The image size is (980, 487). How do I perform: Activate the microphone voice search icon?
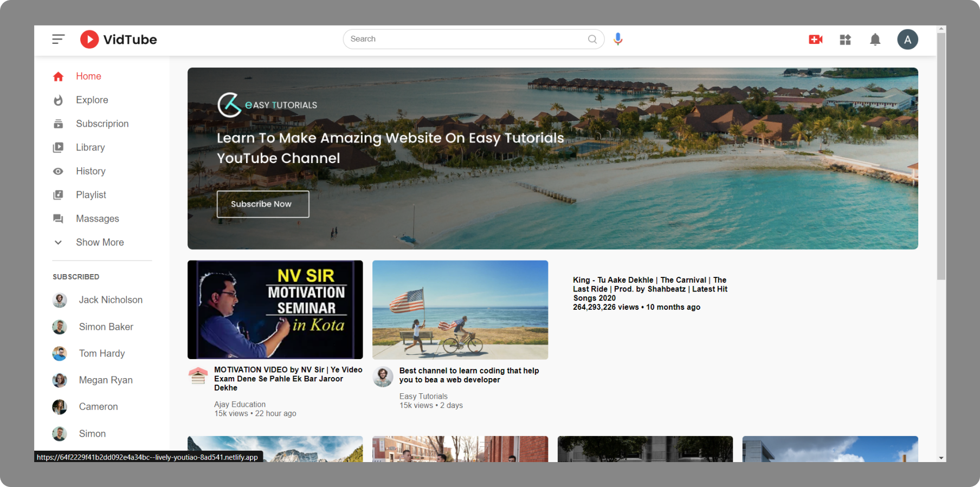[618, 39]
